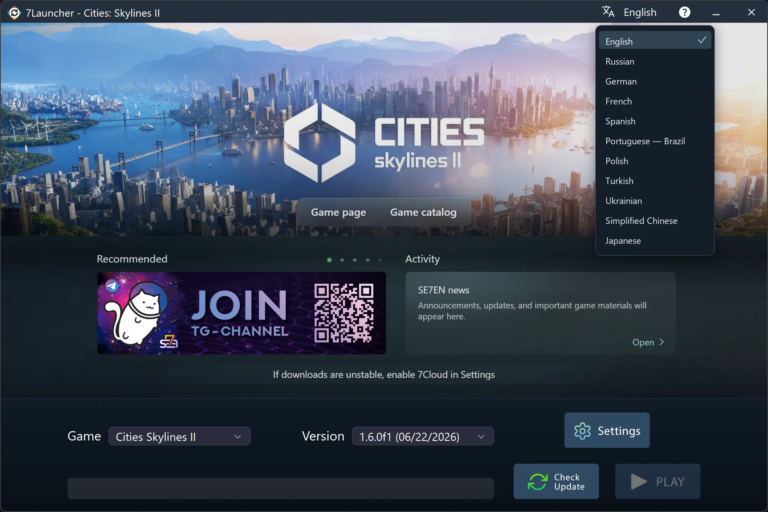Select English in the language list

[x=655, y=41]
